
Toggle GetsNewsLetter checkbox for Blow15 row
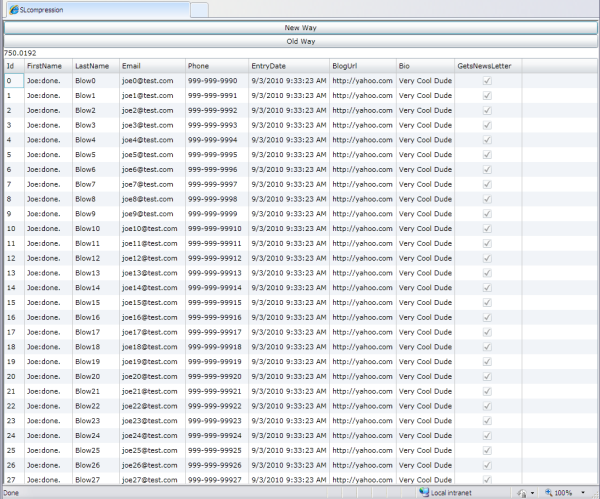(x=487, y=303)
